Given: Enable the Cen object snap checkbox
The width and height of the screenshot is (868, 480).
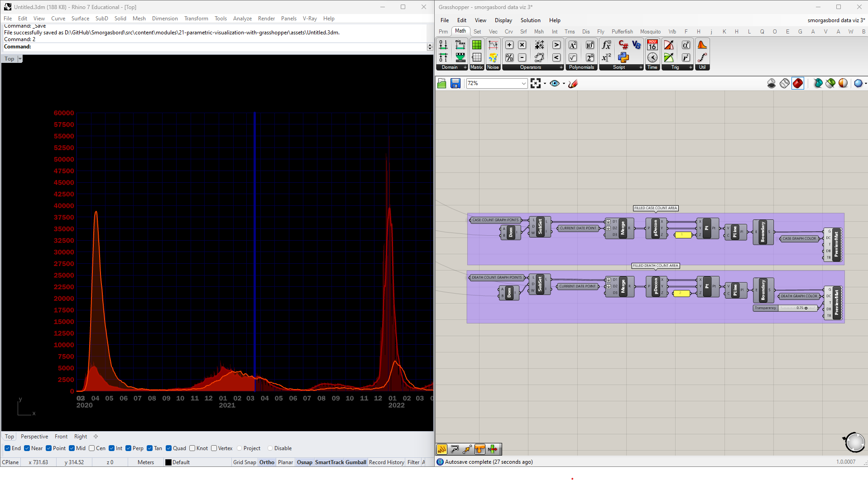Looking at the screenshot, I should pos(92,448).
